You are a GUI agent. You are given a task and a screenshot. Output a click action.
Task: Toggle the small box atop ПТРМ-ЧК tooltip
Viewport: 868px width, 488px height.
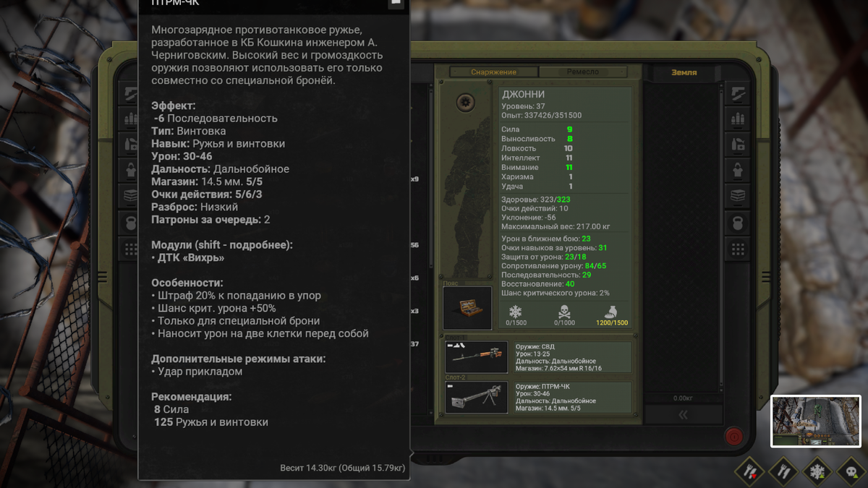tap(396, 2)
